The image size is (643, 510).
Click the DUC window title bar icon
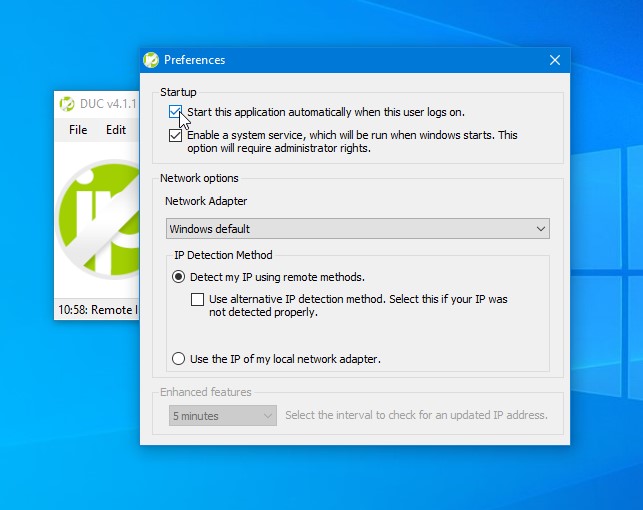pyautogui.click(x=67, y=104)
